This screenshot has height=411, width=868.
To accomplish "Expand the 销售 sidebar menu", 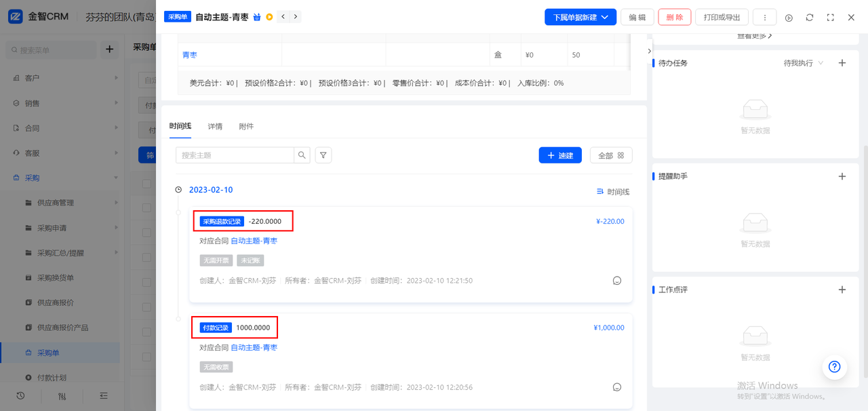I will (62, 103).
